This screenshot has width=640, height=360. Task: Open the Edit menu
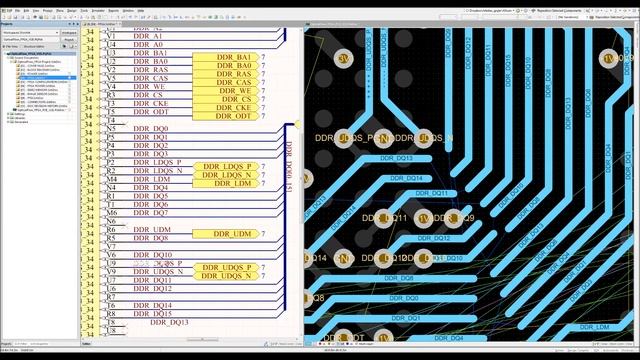click(26, 11)
